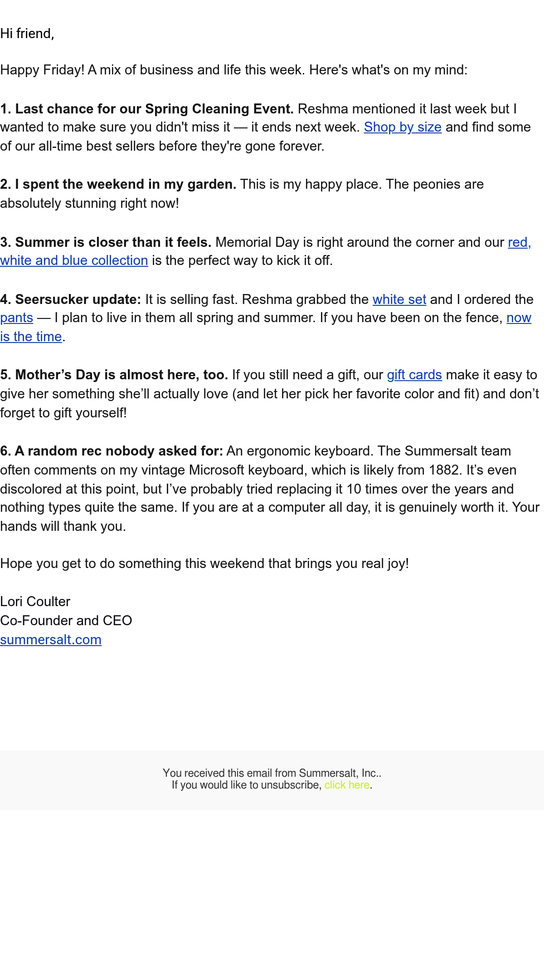Click the 'red,' link after 'and our'

pyautogui.click(x=520, y=243)
